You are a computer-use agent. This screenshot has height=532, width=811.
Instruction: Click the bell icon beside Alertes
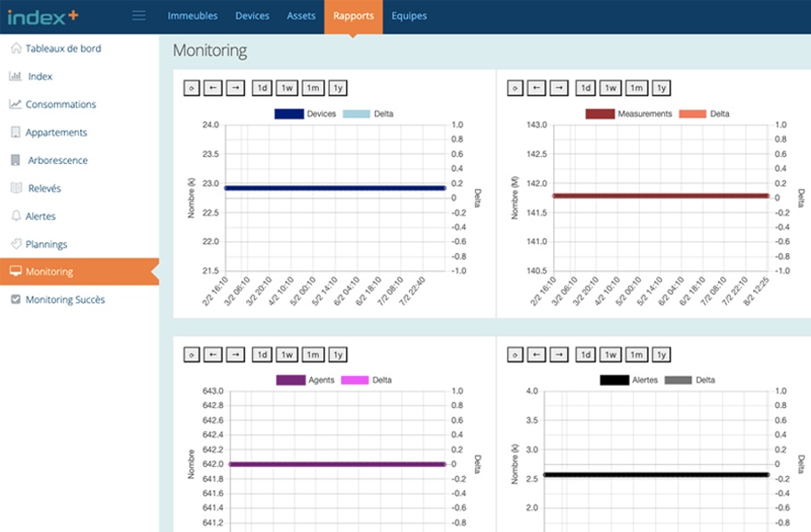[15, 216]
